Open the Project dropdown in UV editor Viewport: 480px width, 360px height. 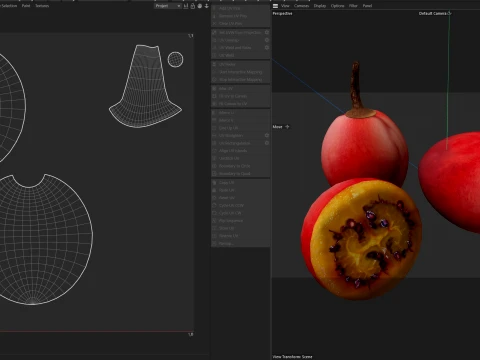pos(168,6)
